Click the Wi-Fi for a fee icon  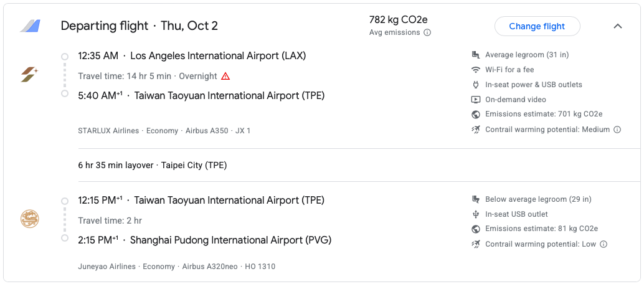476,70
